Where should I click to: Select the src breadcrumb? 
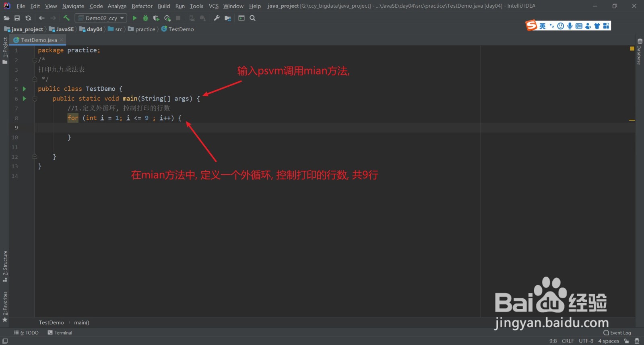115,29
